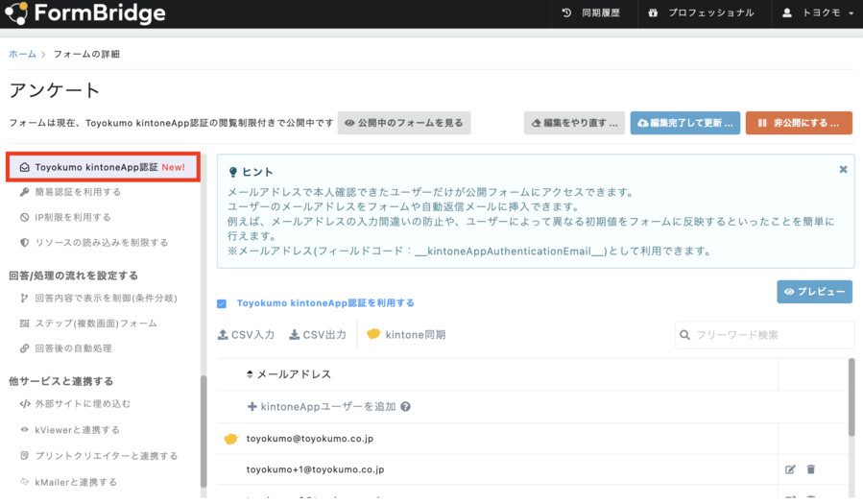Viewport: 863px width, 504px height.
Task: Click help icon beside kintoneAppユーザーを追加
Action: click(406, 407)
